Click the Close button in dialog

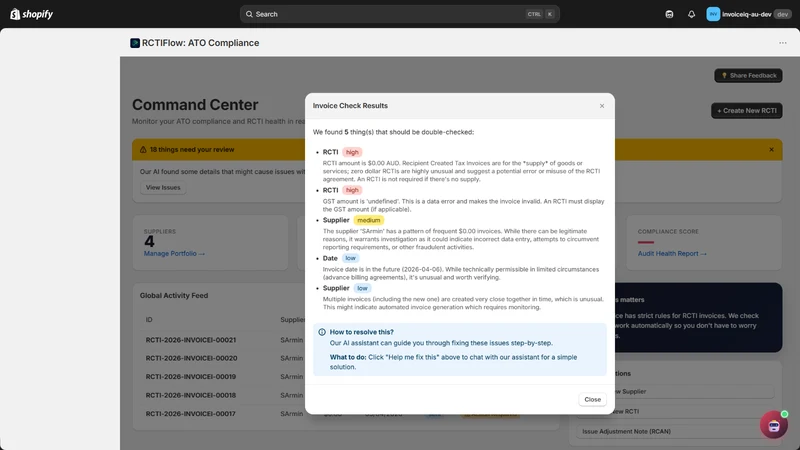coord(592,399)
